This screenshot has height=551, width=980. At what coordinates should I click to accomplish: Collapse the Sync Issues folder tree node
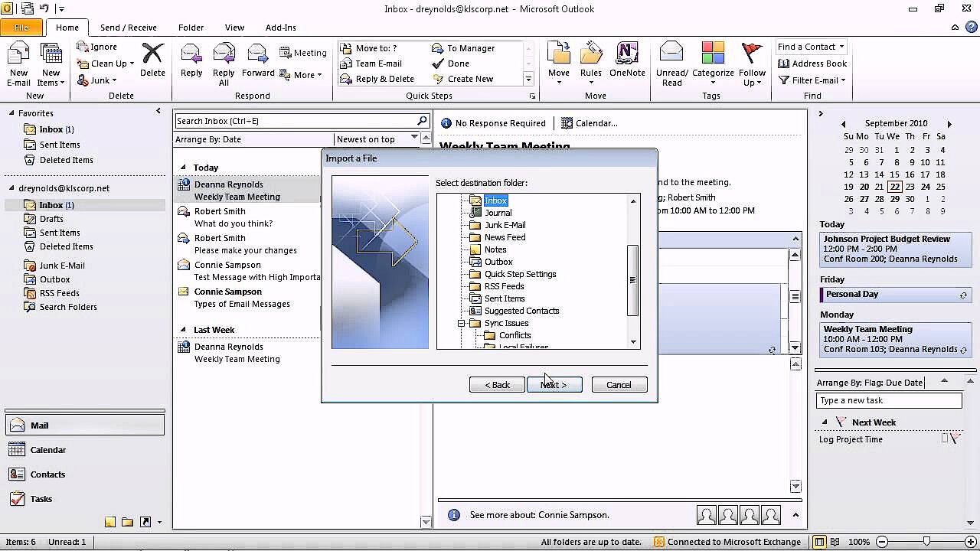point(462,323)
